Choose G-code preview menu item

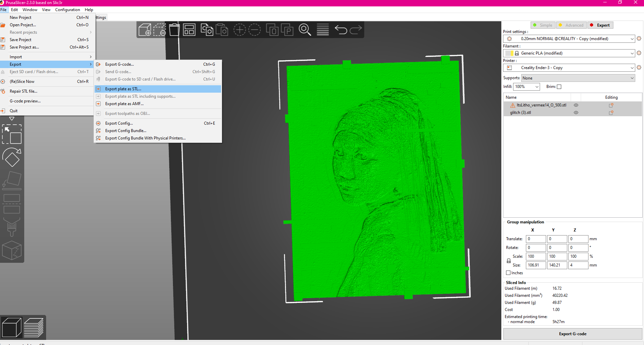point(47,101)
